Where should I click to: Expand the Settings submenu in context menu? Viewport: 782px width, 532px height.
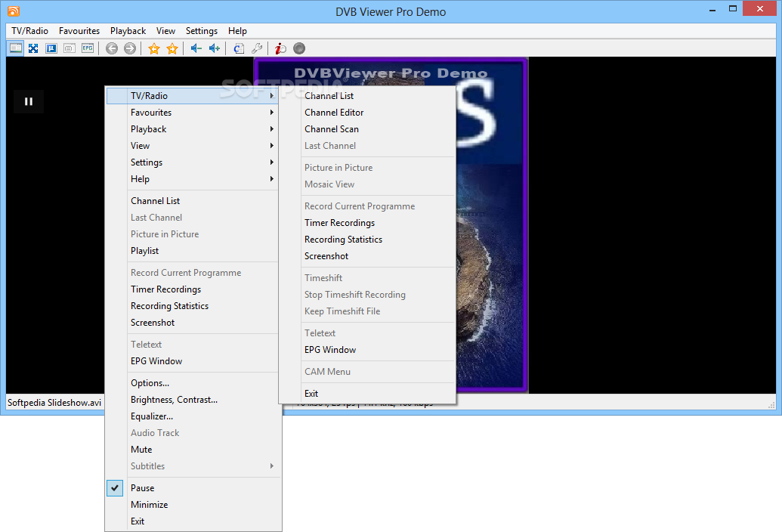(193, 162)
